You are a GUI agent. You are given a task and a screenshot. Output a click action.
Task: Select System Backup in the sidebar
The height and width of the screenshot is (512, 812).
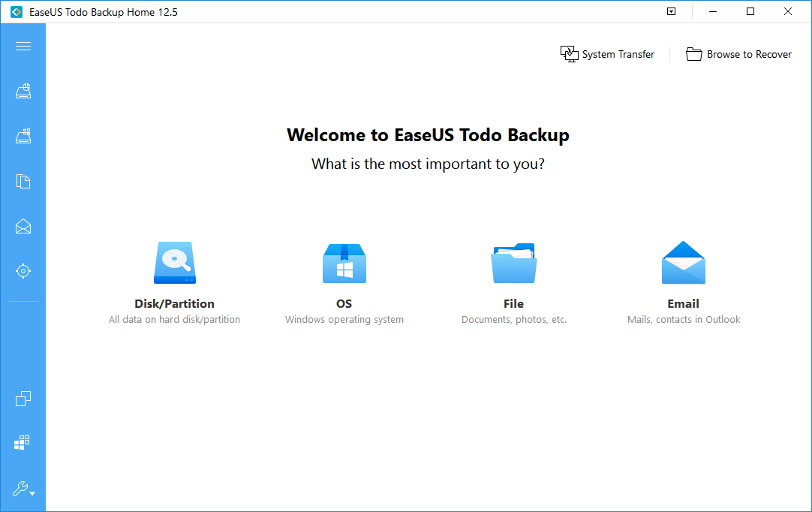tap(23, 136)
